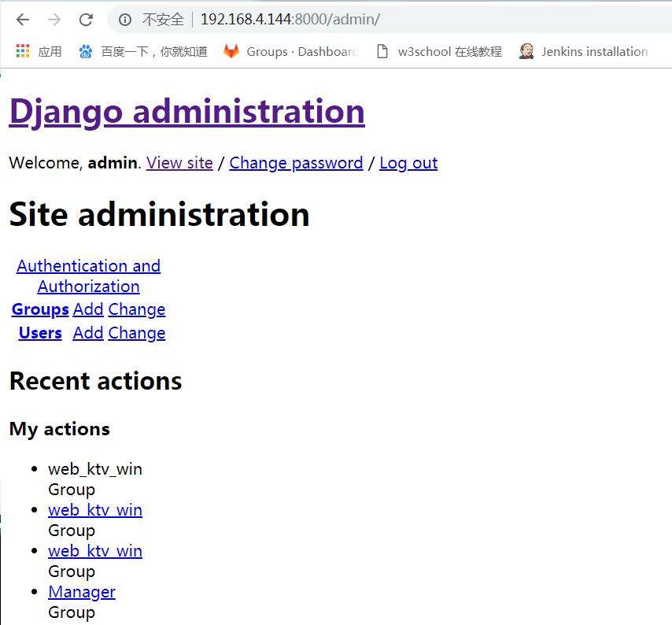Screen dimensions: 672x625
Task: Go back with the browser back arrow
Action: pyautogui.click(x=23, y=20)
